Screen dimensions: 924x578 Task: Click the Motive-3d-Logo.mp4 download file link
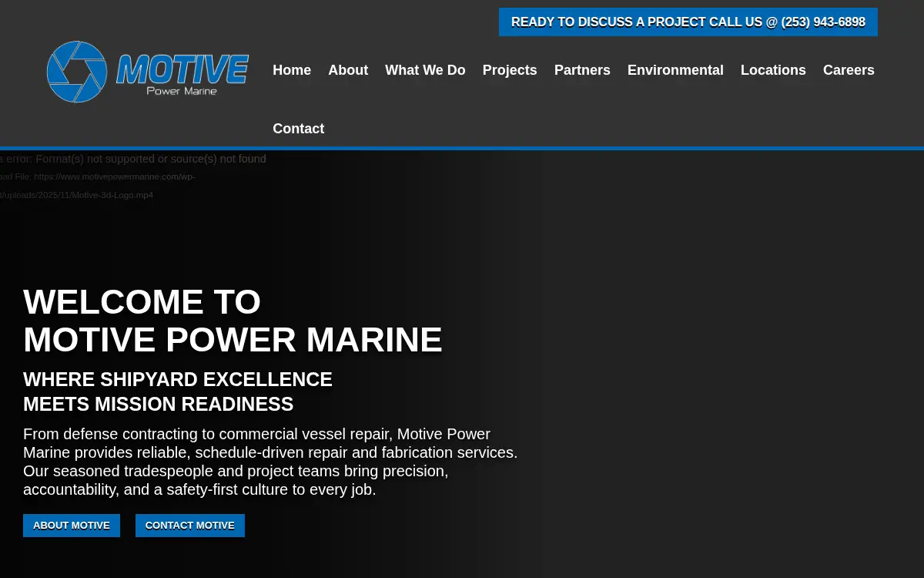[98, 186]
